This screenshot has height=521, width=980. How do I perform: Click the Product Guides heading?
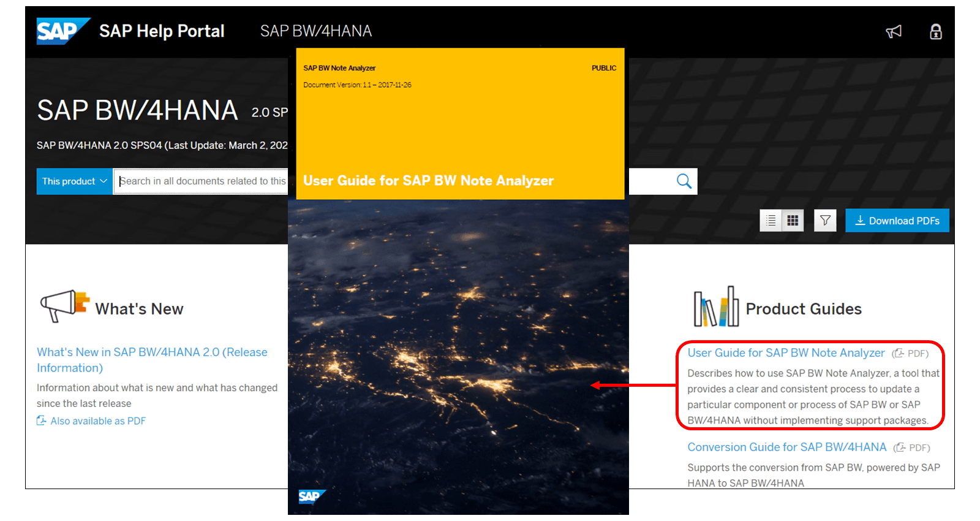[x=804, y=309]
